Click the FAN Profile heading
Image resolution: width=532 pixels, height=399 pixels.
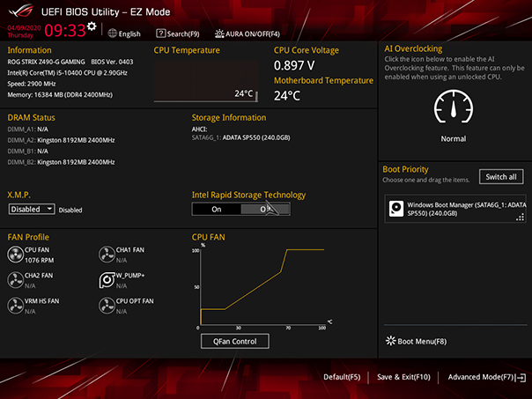click(28, 237)
